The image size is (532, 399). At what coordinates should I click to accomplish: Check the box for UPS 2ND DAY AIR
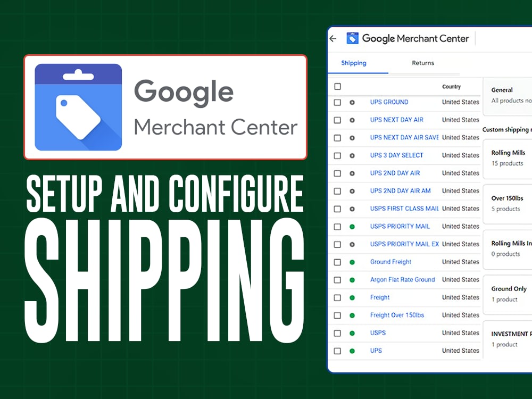(x=338, y=173)
